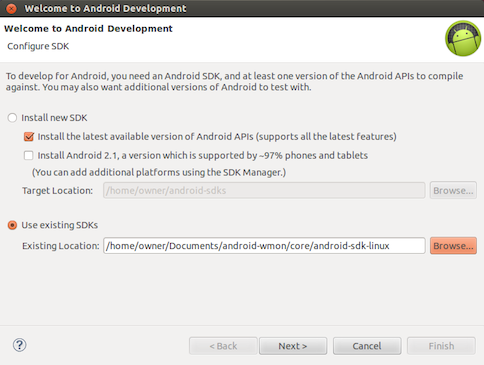Select the Use existing SDKs radio button
This screenshot has width=484, height=365.
click(x=12, y=225)
